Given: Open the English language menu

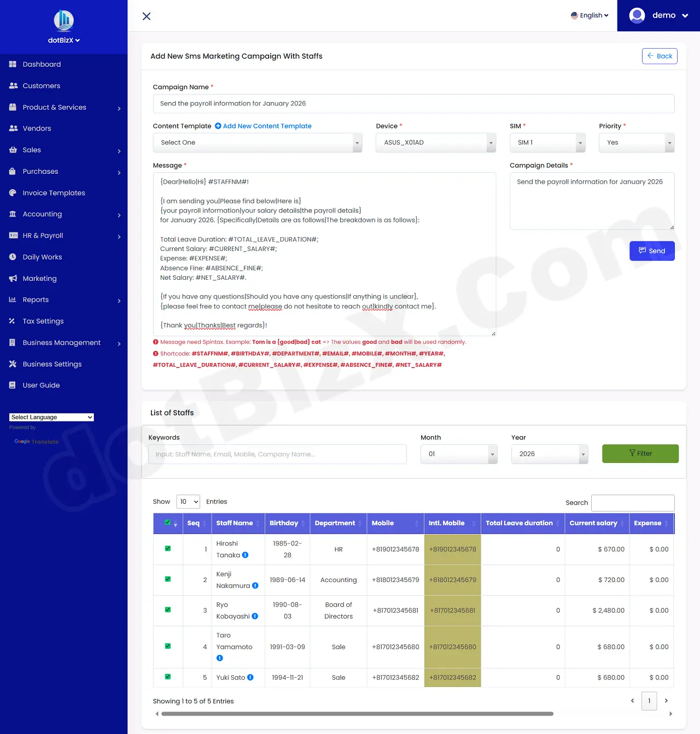Looking at the screenshot, I should [590, 15].
